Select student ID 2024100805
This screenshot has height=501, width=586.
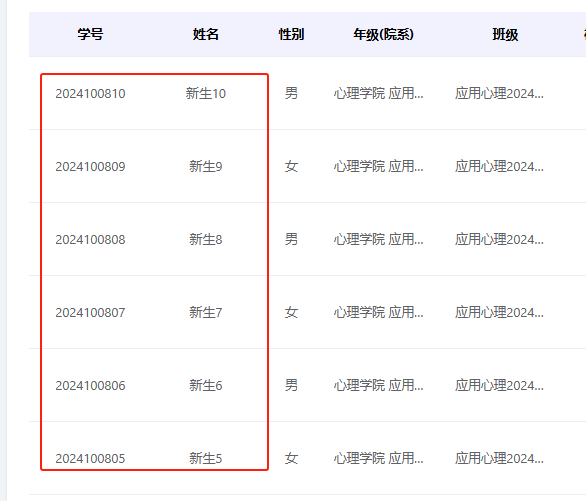click(90, 458)
